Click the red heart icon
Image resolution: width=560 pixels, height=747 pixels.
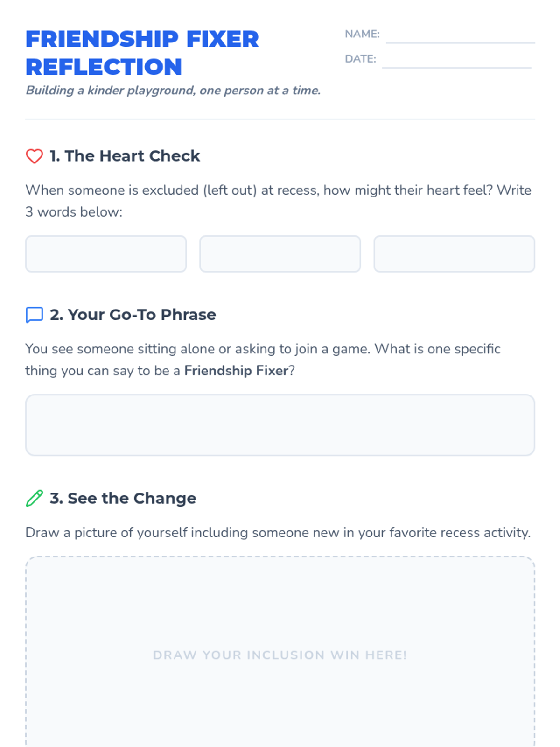point(34,156)
